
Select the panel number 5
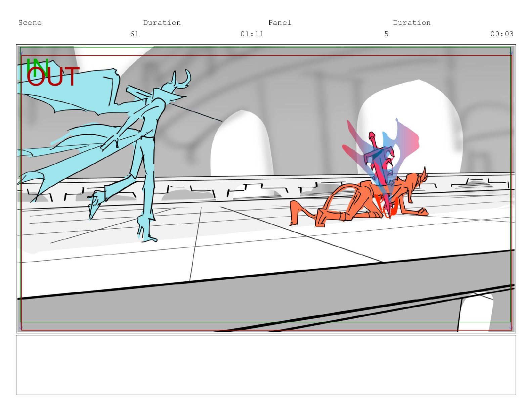point(386,34)
